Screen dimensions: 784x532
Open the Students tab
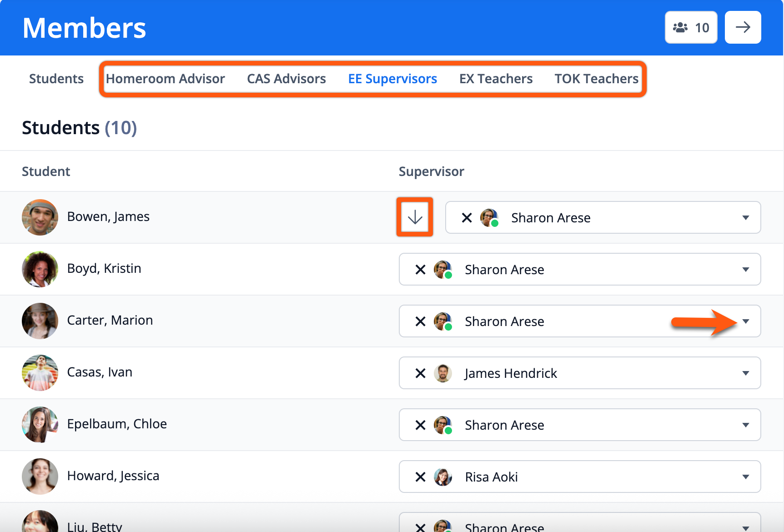(56, 79)
